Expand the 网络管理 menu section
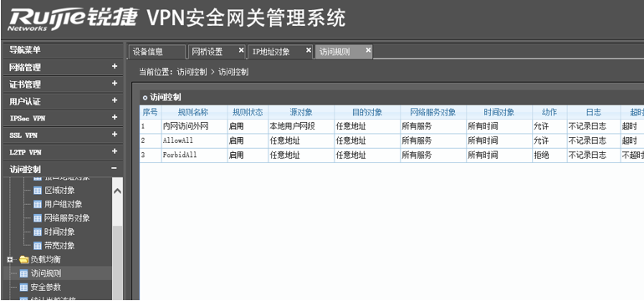The width and height of the screenshot is (644, 301). click(115, 67)
